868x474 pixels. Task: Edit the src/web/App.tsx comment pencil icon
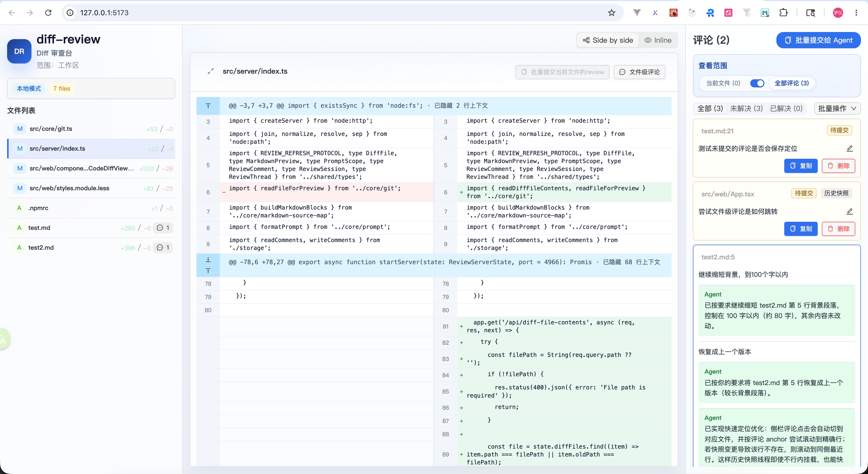tap(849, 211)
